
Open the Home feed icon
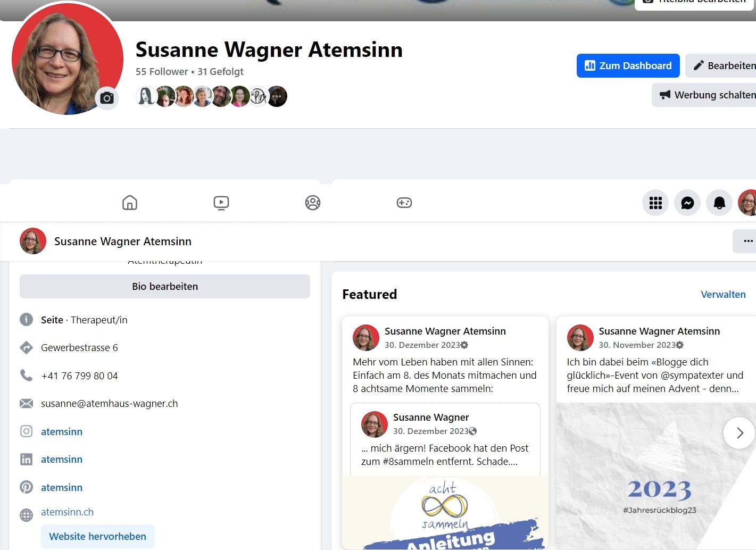click(x=130, y=203)
